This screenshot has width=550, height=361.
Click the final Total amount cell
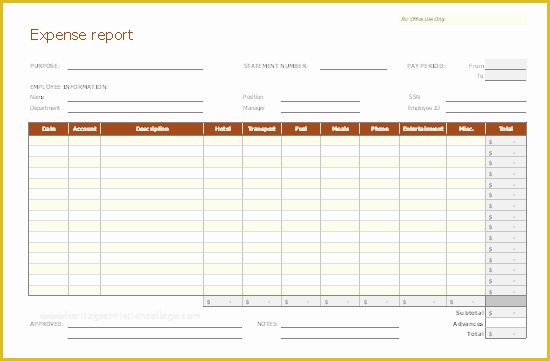click(506, 334)
